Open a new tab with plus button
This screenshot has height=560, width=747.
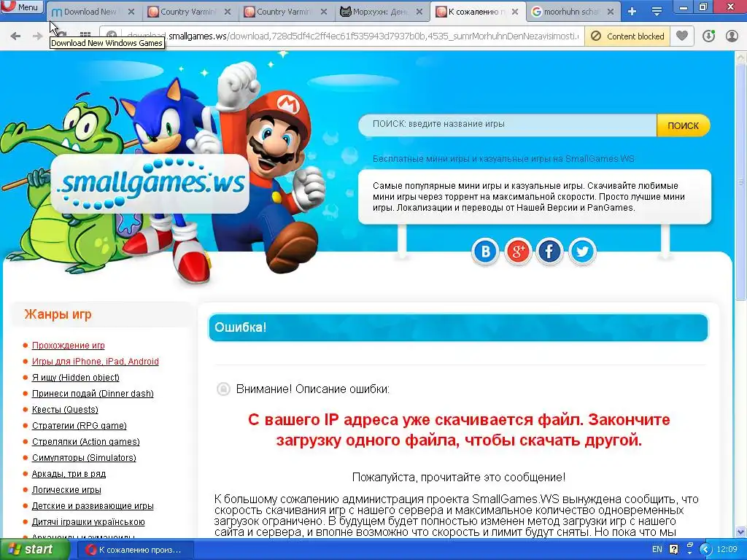[632, 12]
